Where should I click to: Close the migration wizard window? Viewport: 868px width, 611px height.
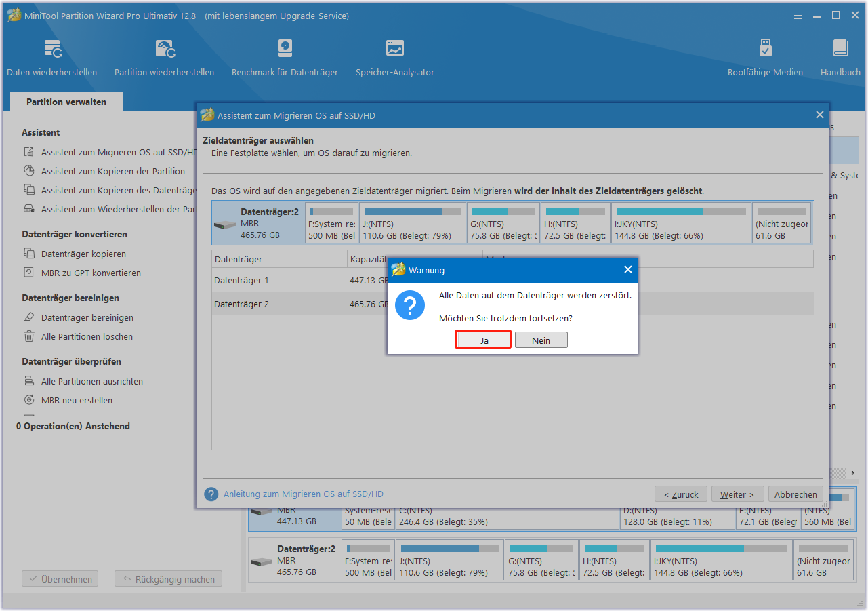(x=819, y=115)
